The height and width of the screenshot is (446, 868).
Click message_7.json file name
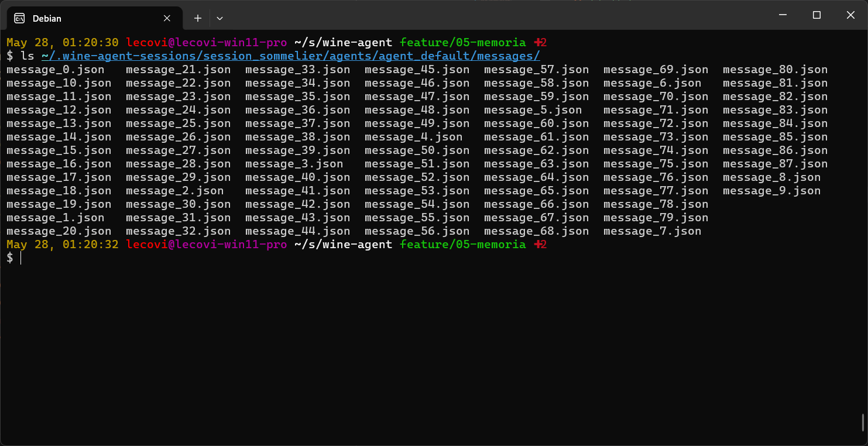[652, 231]
